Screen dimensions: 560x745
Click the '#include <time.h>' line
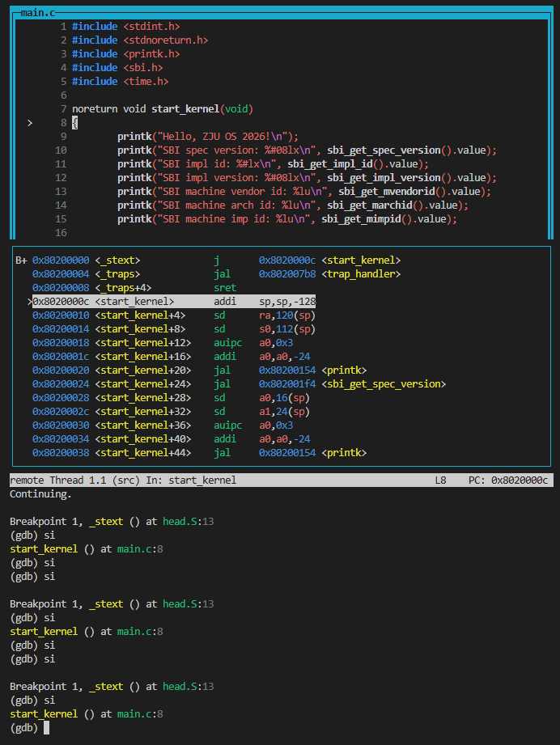click(x=121, y=82)
